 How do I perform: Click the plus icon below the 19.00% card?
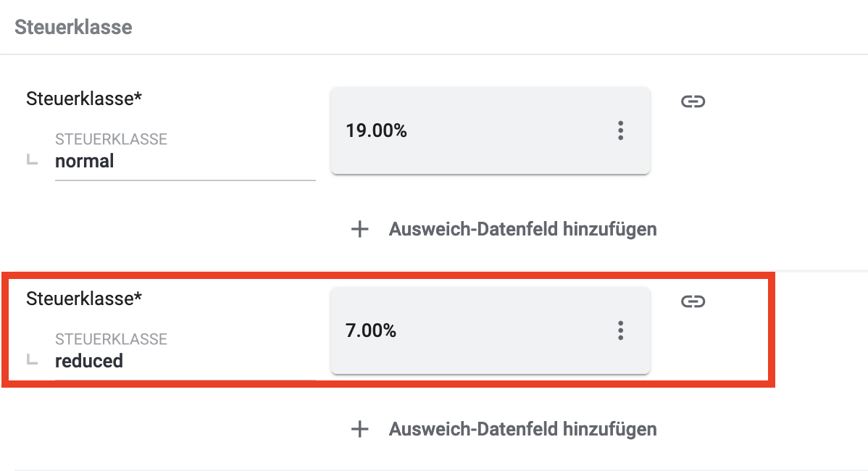(x=360, y=230)
